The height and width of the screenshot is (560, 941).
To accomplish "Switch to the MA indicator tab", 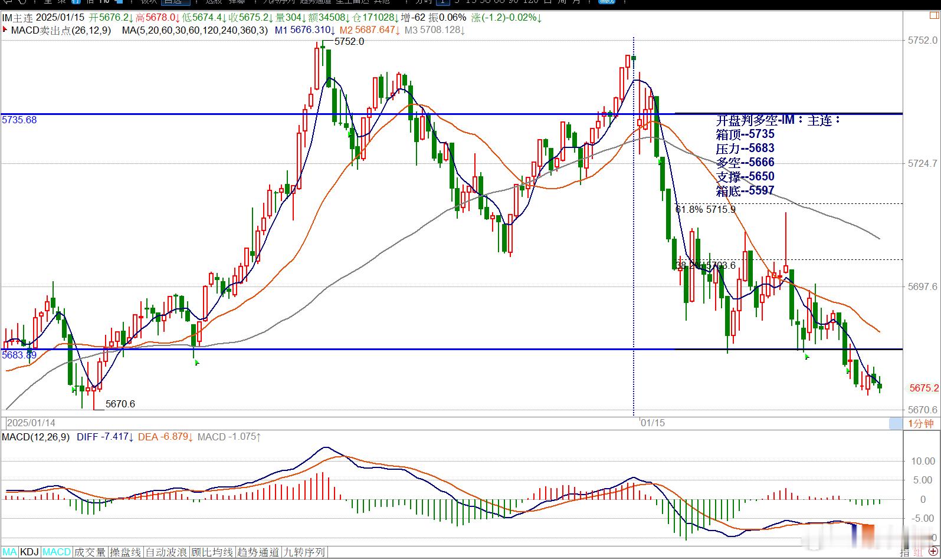I will point(9,552).
